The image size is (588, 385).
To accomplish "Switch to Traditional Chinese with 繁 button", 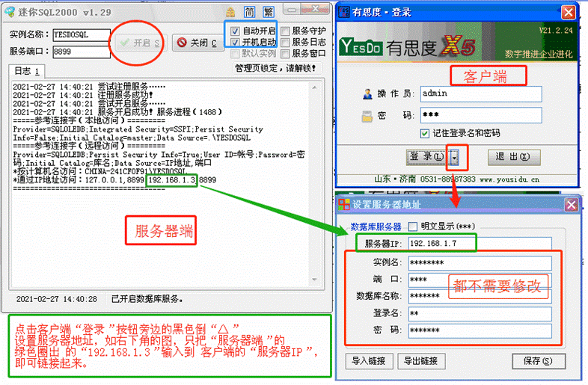I will tap(269, 13).
